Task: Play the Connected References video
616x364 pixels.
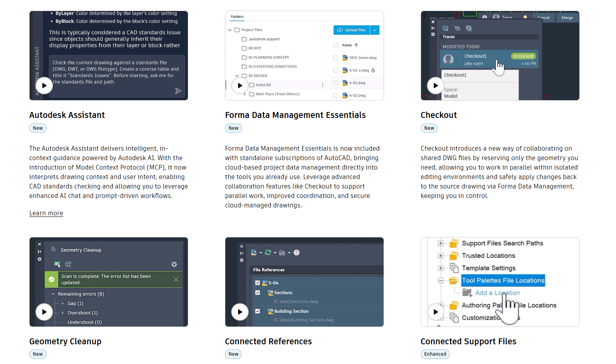Action: (240, 312)
